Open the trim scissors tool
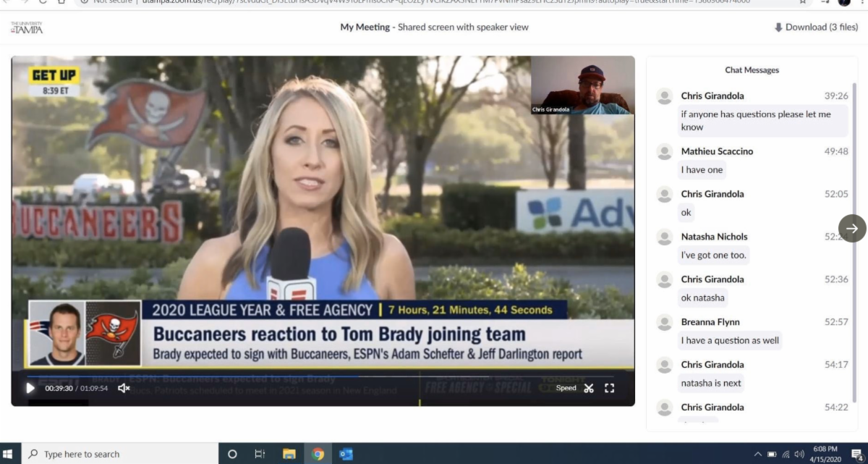Viewport: 868px width, 464px height. click(589, 388)
